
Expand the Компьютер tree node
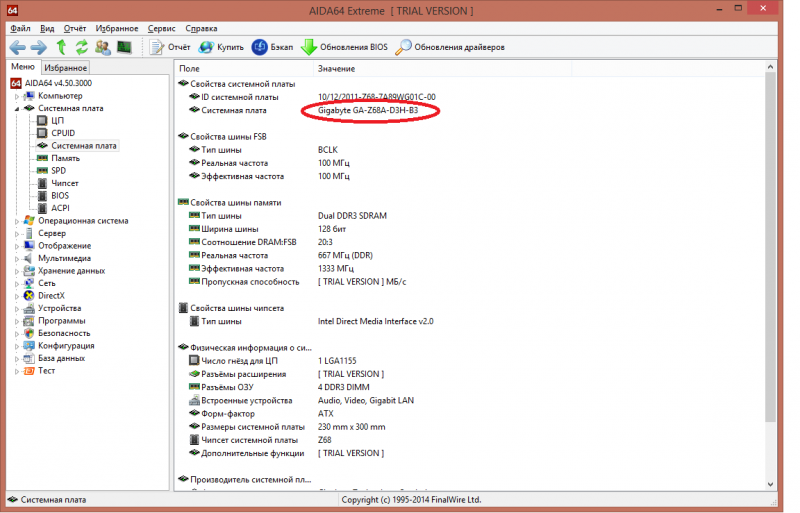click(x=17, y=96)
